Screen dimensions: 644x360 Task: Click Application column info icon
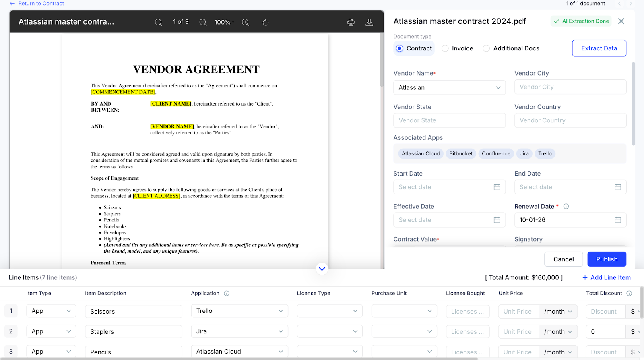coord(227,293)
